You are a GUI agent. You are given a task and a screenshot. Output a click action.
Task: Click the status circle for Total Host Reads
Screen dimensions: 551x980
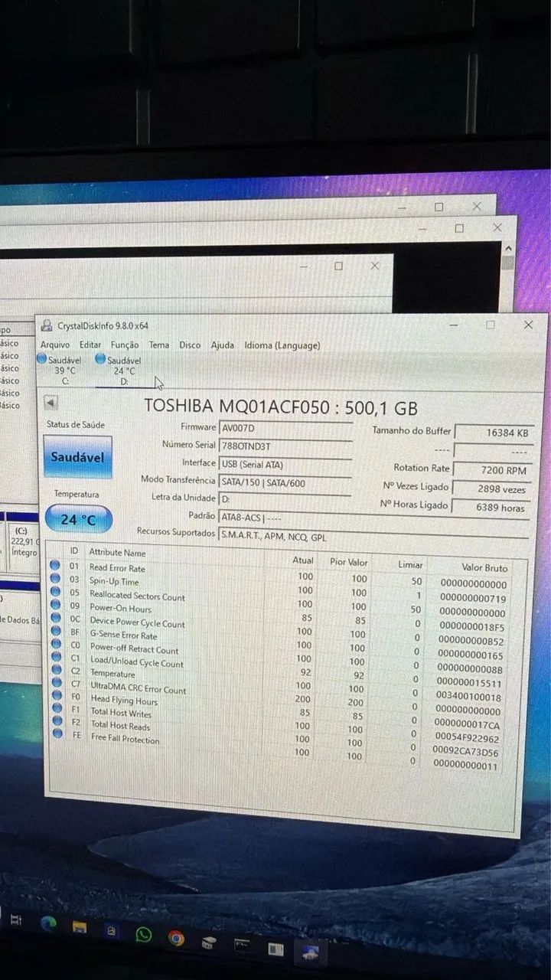57,720
